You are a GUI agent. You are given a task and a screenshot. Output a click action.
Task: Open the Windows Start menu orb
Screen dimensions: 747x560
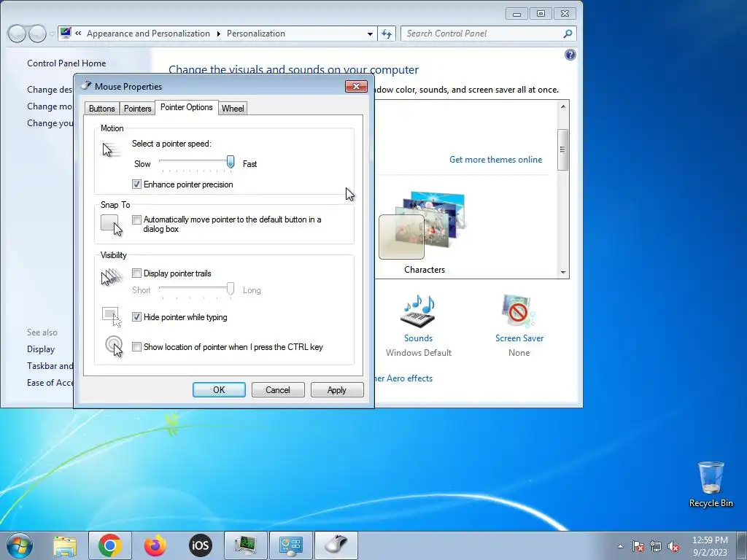[20, 545]
